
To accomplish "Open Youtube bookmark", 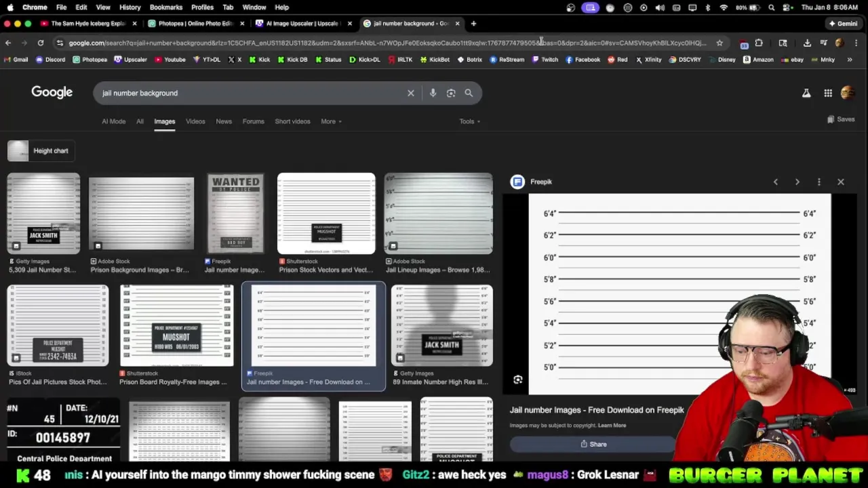I will pyautogui.click(x=170, y=60).
